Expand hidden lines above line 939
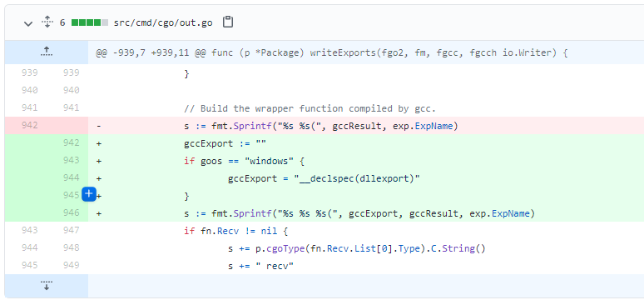The width and height of the screenshot is (644, 300). pos(47,52)
